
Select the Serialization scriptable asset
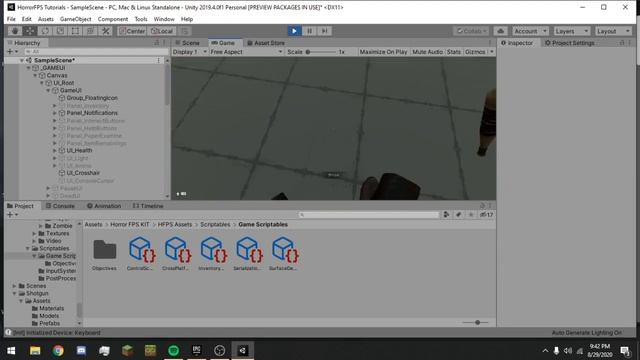click(248, 254)
